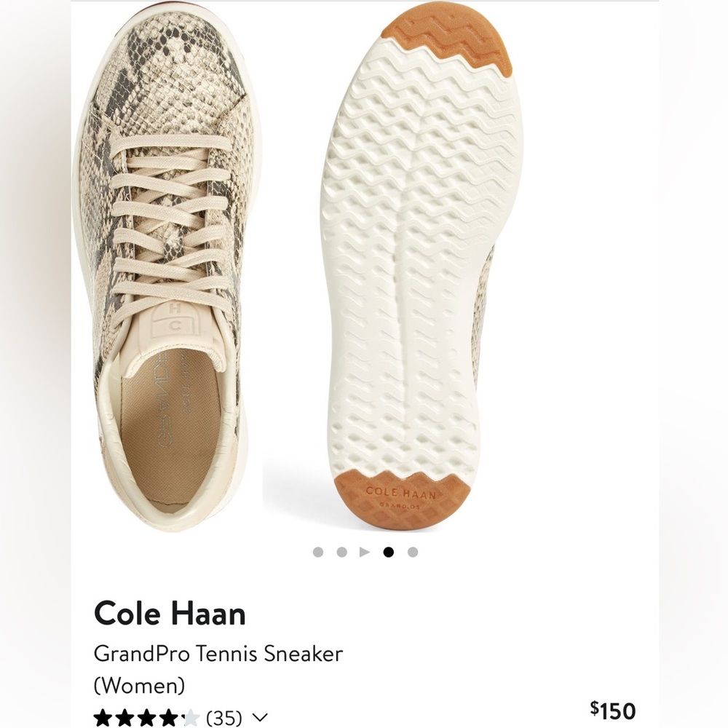Screen dimensions: 728x728
Task: Select the first carousel navigation dot
Action: pos(317,552)
